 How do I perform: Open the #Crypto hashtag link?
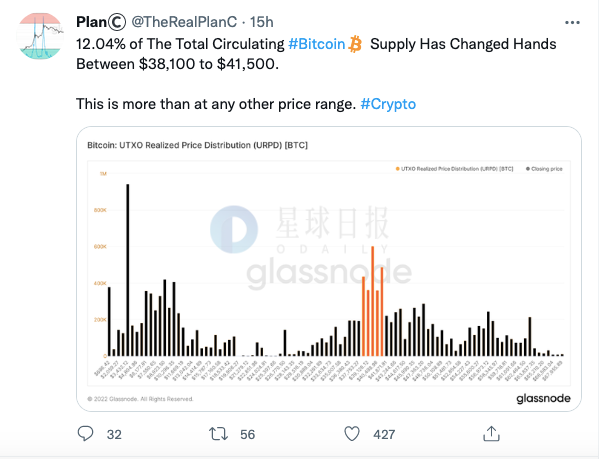(x=388, y=104)
